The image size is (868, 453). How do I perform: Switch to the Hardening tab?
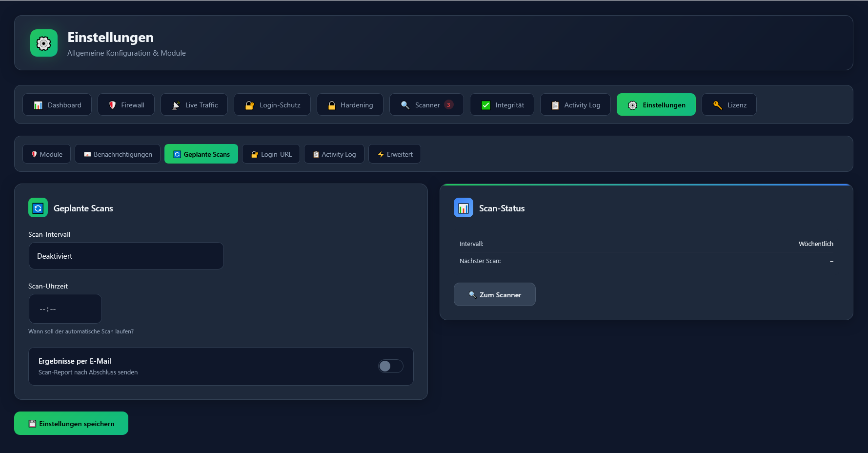(350, 105)
